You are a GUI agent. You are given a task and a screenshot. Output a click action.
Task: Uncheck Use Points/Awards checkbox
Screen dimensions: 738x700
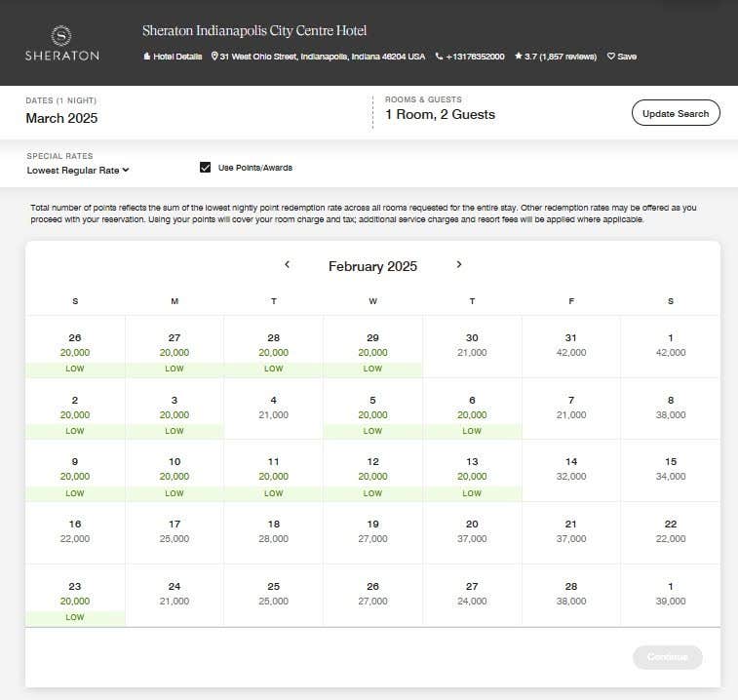pyautogui.click(x=205, y=168)
